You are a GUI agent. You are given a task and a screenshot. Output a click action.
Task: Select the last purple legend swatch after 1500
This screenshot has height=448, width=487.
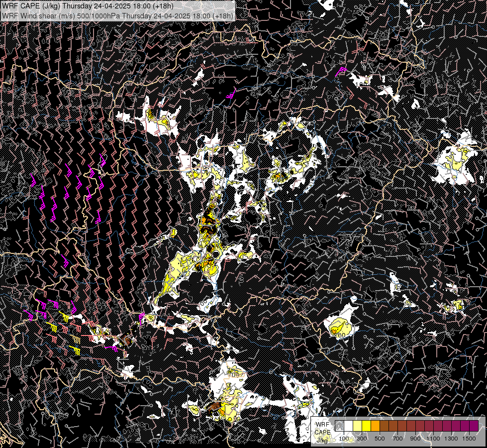(474, 426)
